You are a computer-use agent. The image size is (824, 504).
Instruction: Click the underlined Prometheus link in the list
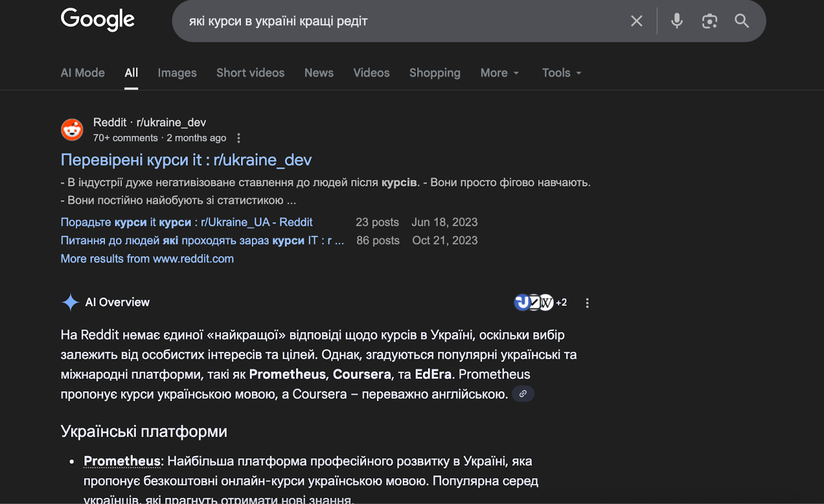pyautogui.click(x=122, y=461)
